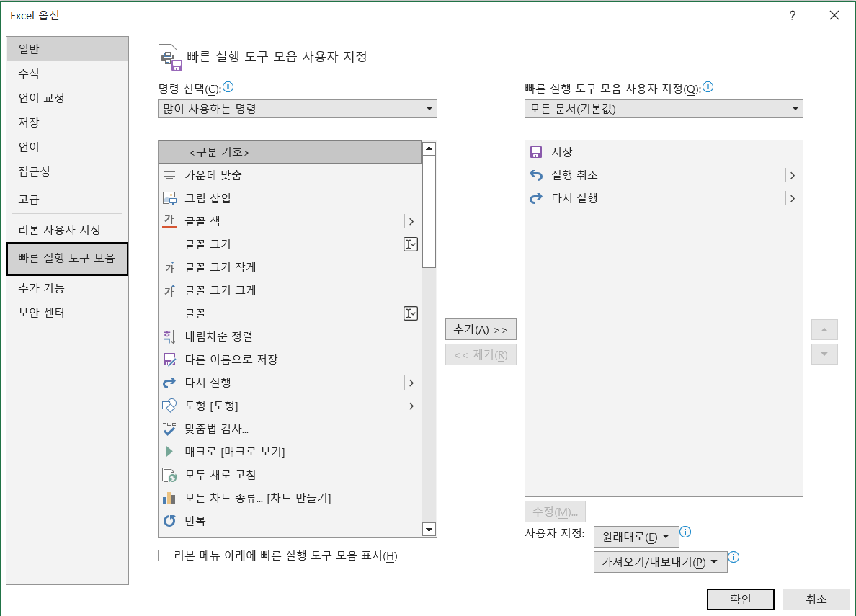
Task: Select the <구분 기호> separator item
Action: pos(290,152)
